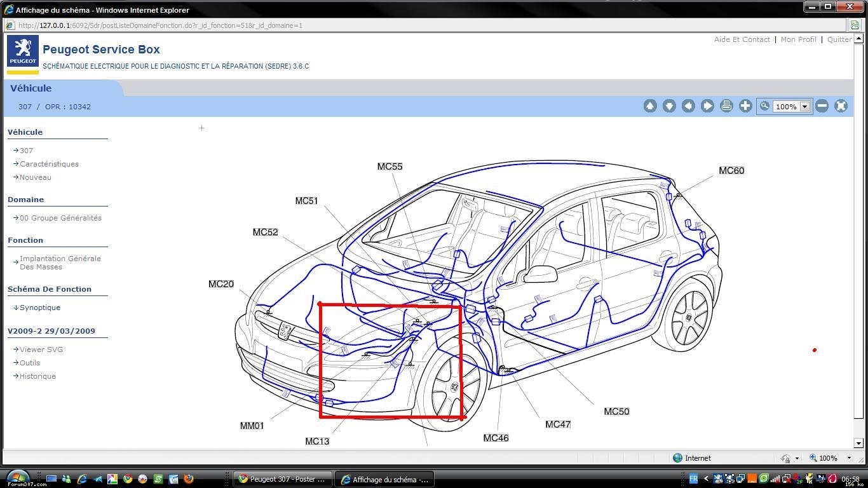
Task: Click the pan right arrow button
Action: click(x=707, y=106)
